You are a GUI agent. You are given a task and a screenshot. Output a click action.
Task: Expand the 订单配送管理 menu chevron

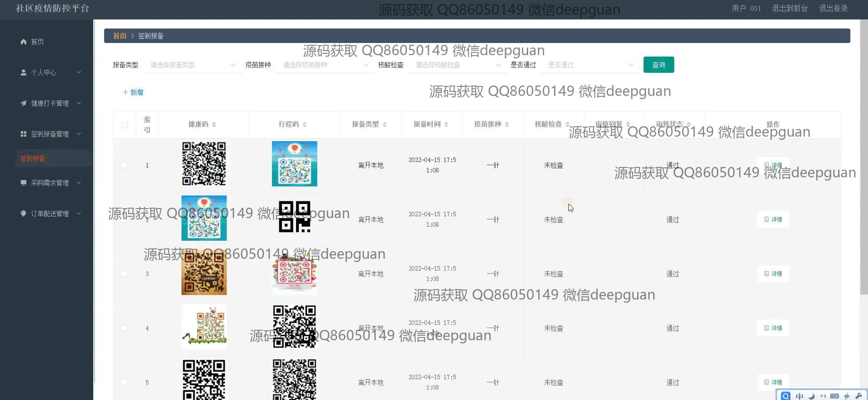click(79, 214)
